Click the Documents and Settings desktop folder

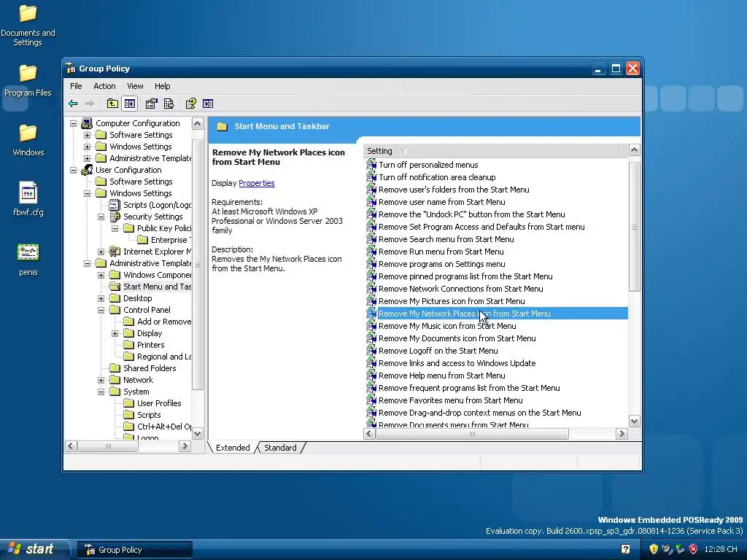28,25
